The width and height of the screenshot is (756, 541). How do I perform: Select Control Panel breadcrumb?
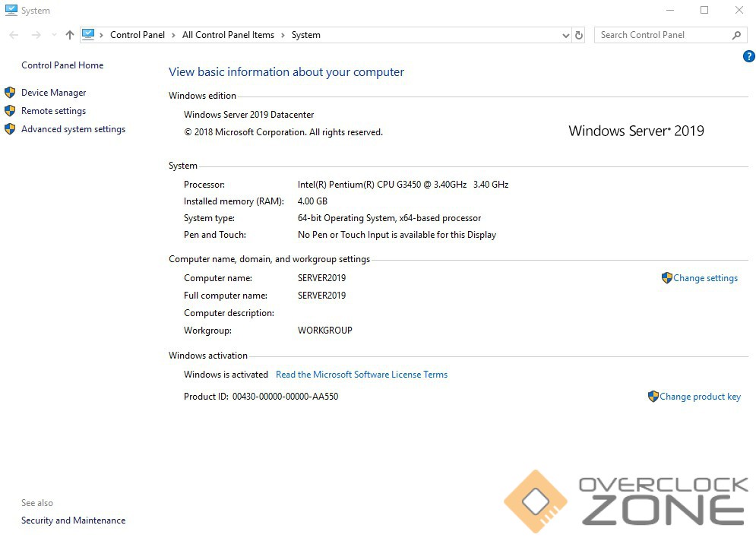tap(138, 35)
